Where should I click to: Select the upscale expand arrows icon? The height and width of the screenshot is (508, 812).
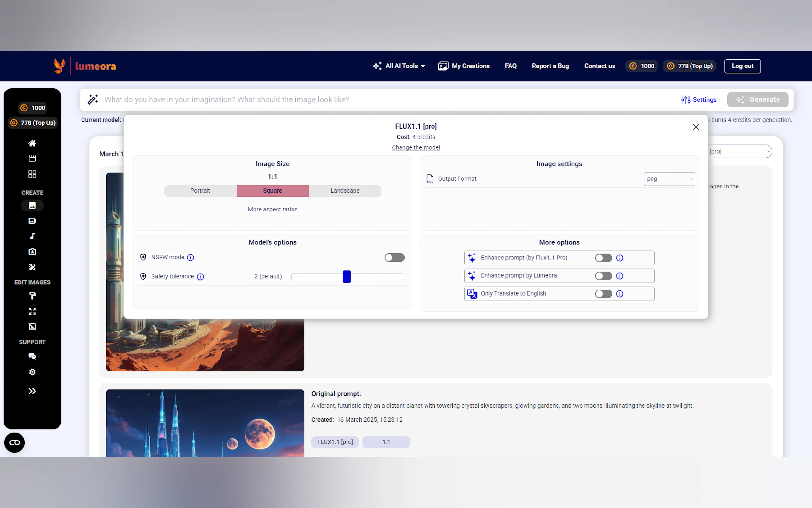32,312
